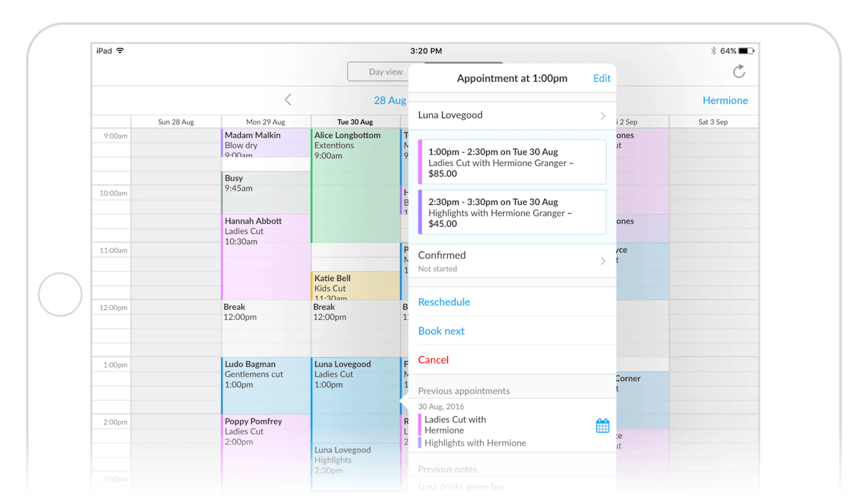The height and width of the screenshot is (496, 868).
Task: Open the Ladies Cut $85.00 service card
Action: pyautogui.click(x=512, y=162)
